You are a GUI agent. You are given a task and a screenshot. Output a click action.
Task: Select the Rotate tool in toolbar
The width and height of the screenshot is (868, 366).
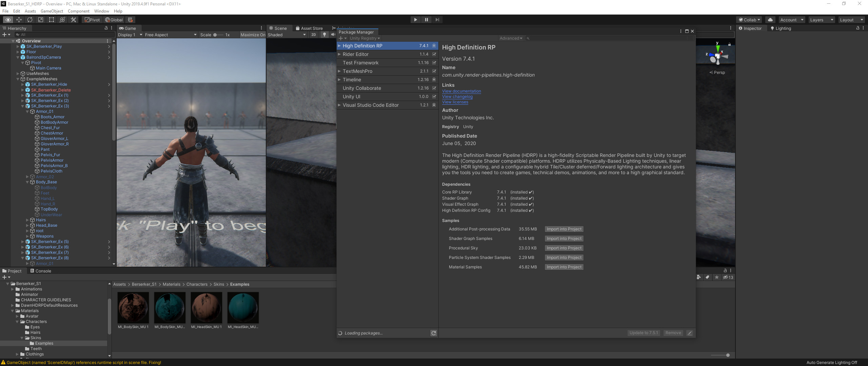tap(30, 20)
